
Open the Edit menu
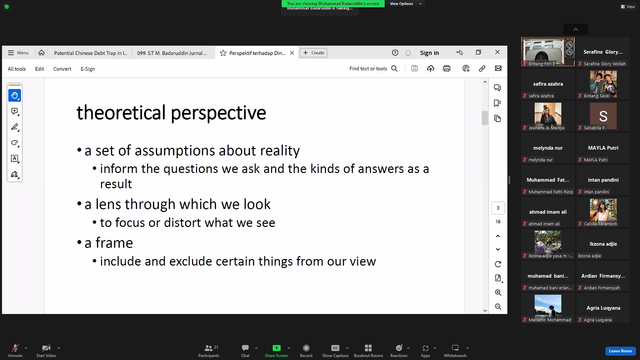point(40,69)
